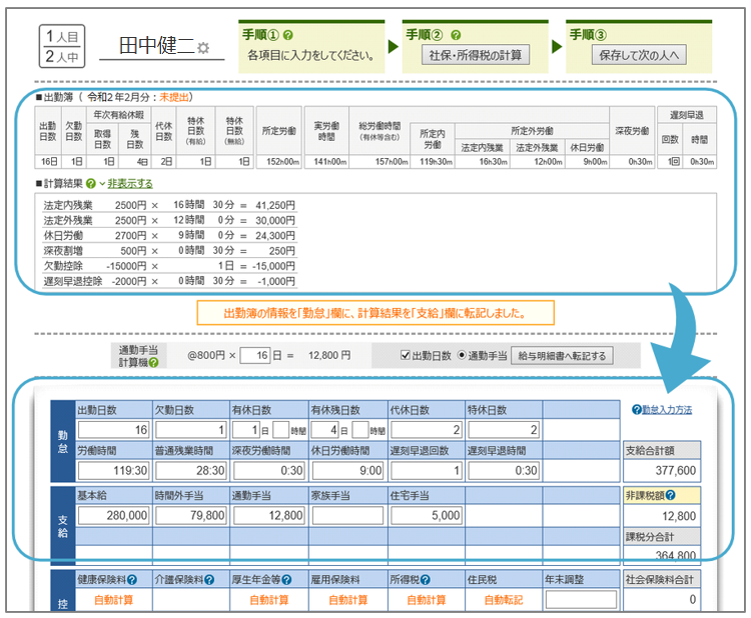Toggle the 出勤日数 checkbox
Viewport: 751px width, 618px height.
[x=405, y=354]
